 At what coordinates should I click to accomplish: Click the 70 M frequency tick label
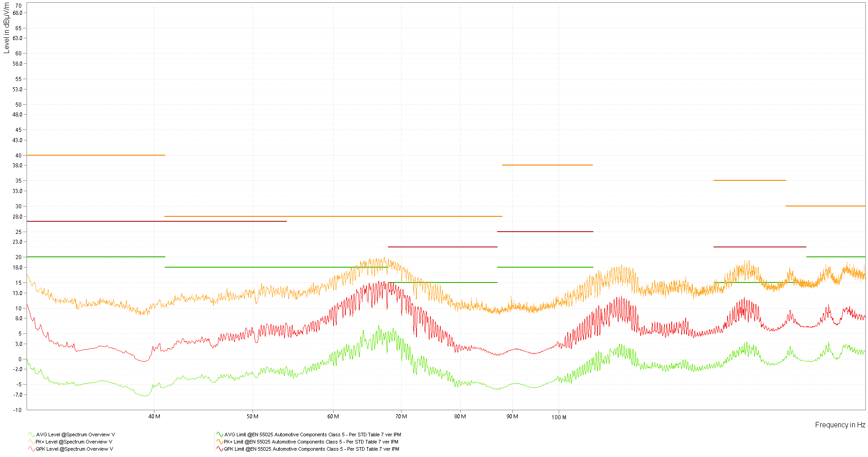(401, 417)
